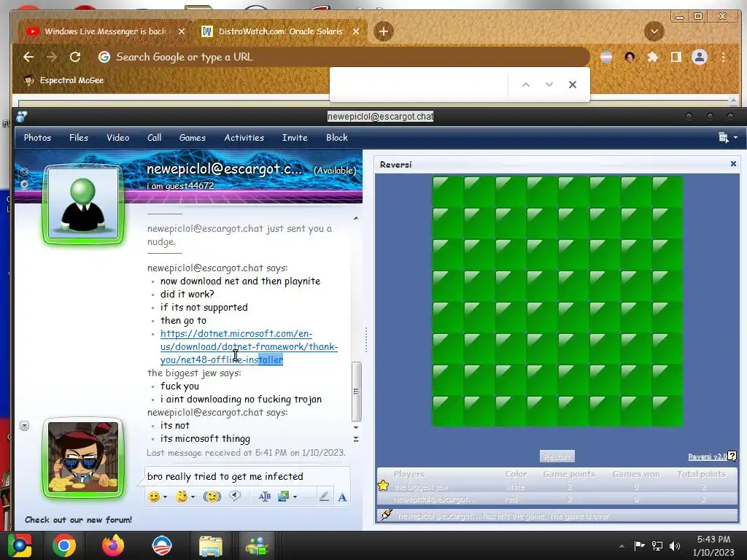This screenshot has height=560, width=747.
Task: Click the background picture icon in the toolbar
Action: pyautogui.click(x=284, y=497)
